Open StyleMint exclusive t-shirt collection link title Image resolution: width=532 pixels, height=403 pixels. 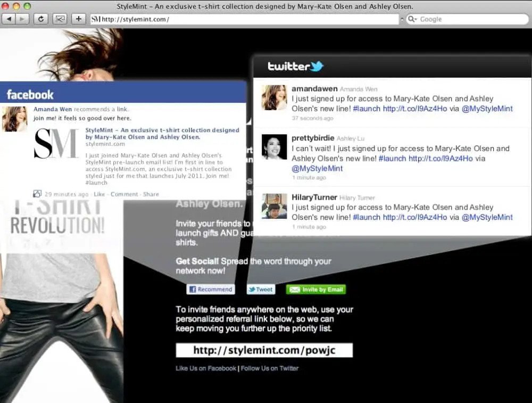coord(162,134)
